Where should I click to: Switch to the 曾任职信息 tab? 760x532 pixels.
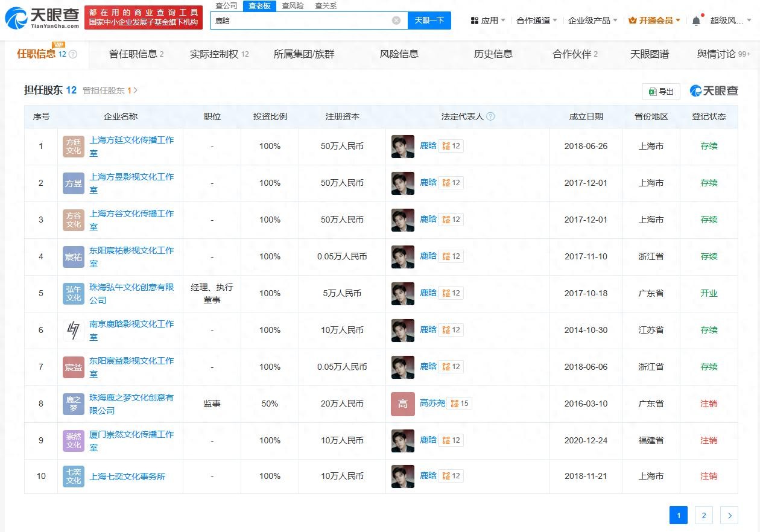coord(136,54)
